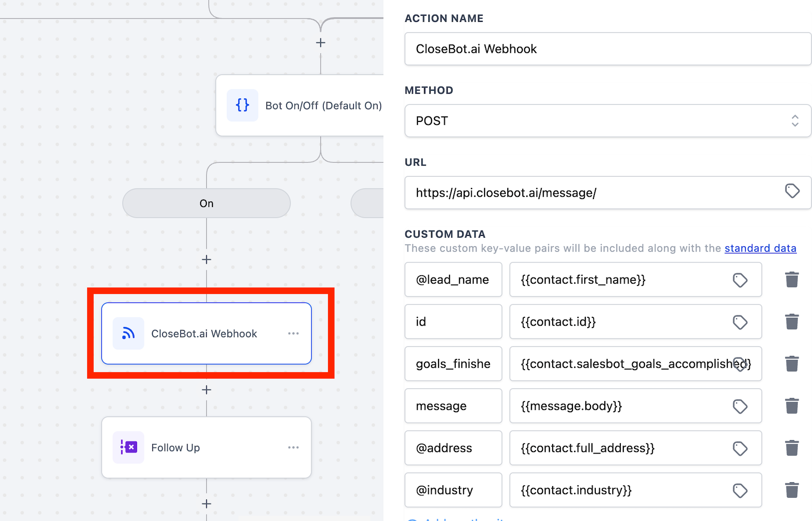This screenshot has height=521, width=812.
Task: Click the curly braces icon on the Bot On/Off node
Action: click(242, 105)
